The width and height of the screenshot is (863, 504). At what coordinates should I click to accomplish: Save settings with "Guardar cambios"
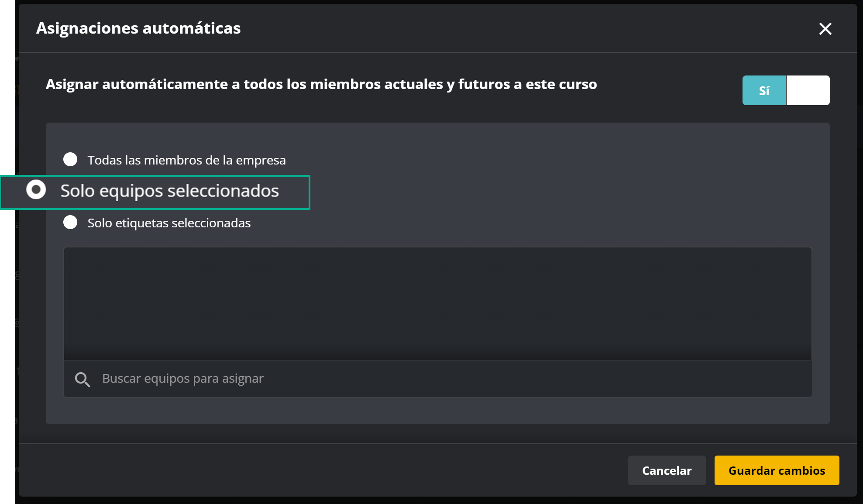776,470
